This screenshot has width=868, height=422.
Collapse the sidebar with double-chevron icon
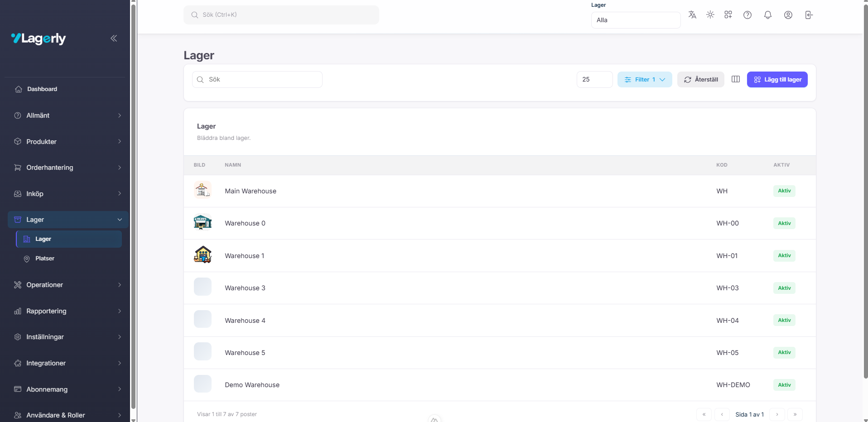pos(114,38)
